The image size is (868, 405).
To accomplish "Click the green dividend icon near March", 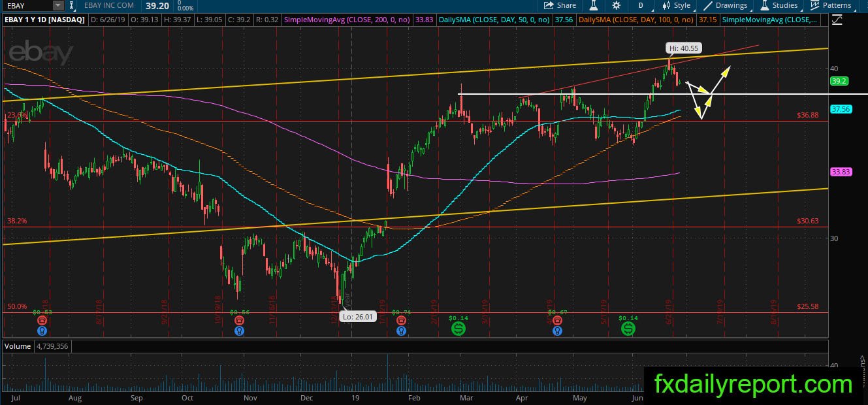I will coord(459,329).
